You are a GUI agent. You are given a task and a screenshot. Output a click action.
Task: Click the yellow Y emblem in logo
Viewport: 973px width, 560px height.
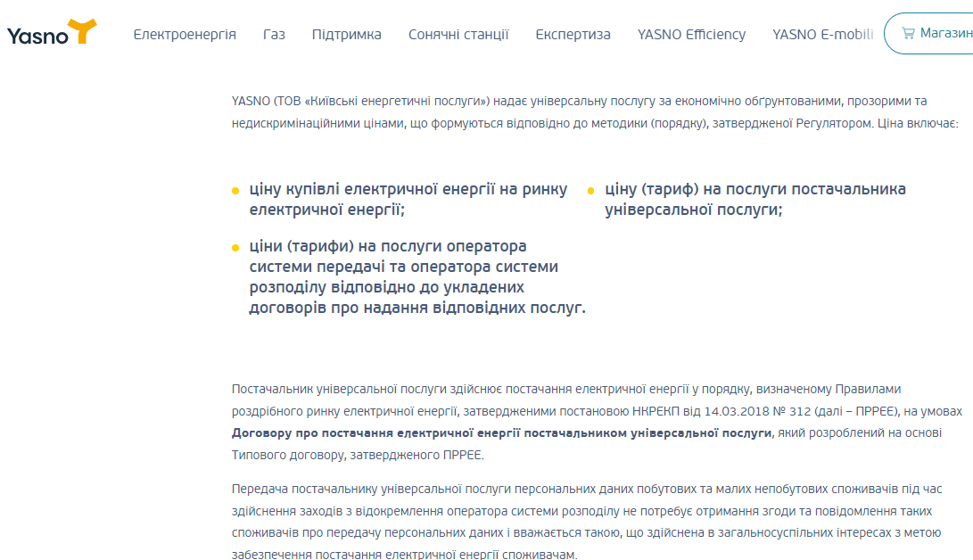tap(83, 31)
